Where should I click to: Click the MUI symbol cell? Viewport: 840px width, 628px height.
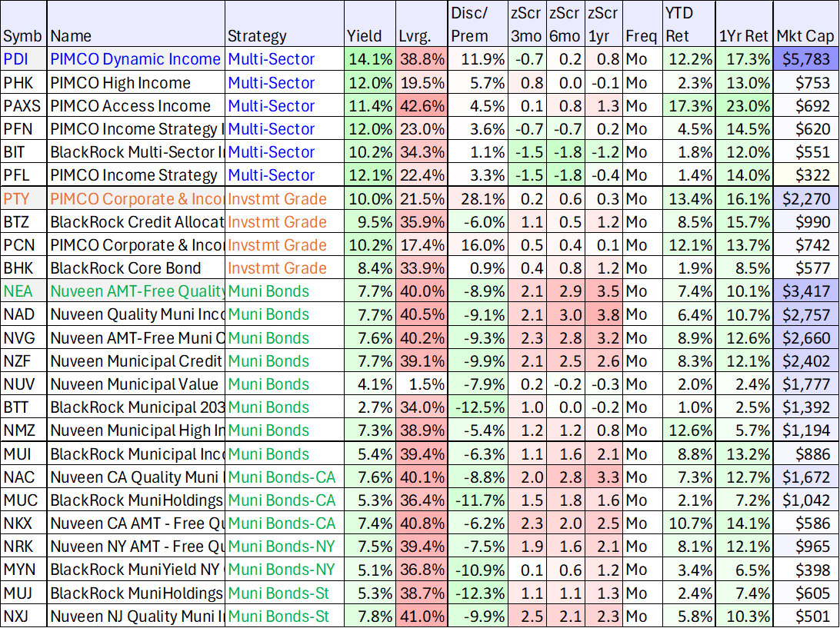[24, 454]
